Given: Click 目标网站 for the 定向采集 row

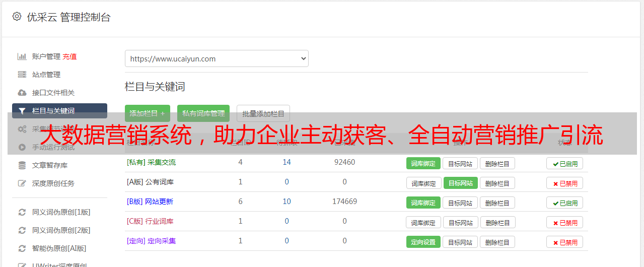Looking at the screenshot, I should (460, 242).
